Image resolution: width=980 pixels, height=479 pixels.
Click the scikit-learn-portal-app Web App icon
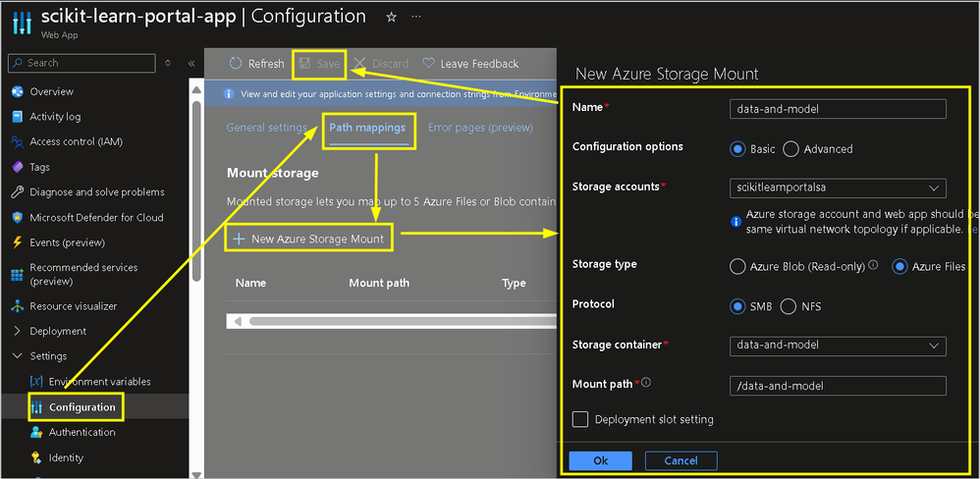tap(22, 22)
